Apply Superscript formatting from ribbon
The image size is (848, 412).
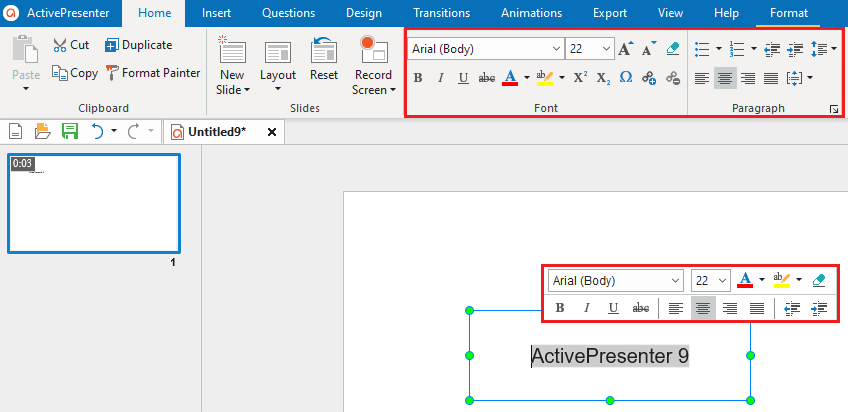click(x=580, y=78)
